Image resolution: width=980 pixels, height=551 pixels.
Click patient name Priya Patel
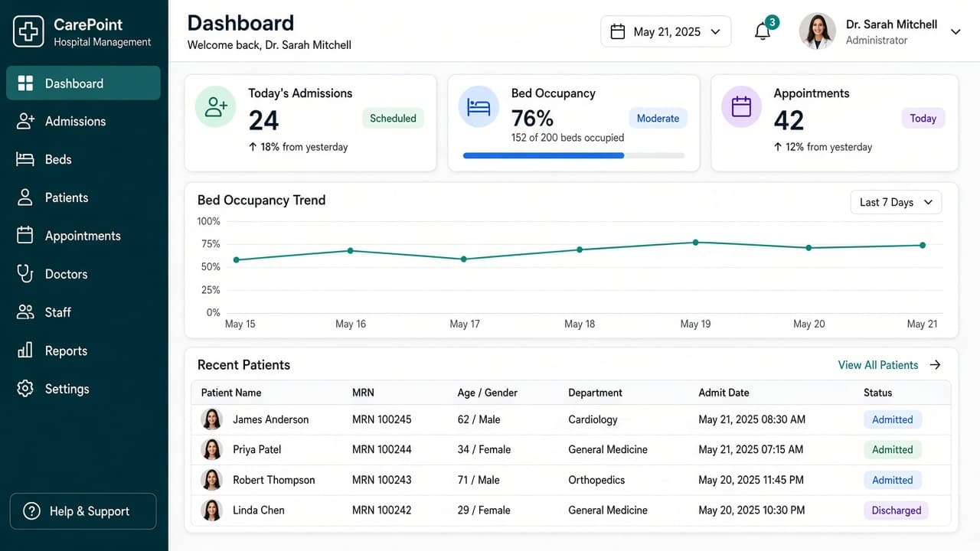(x=256, y=449)
